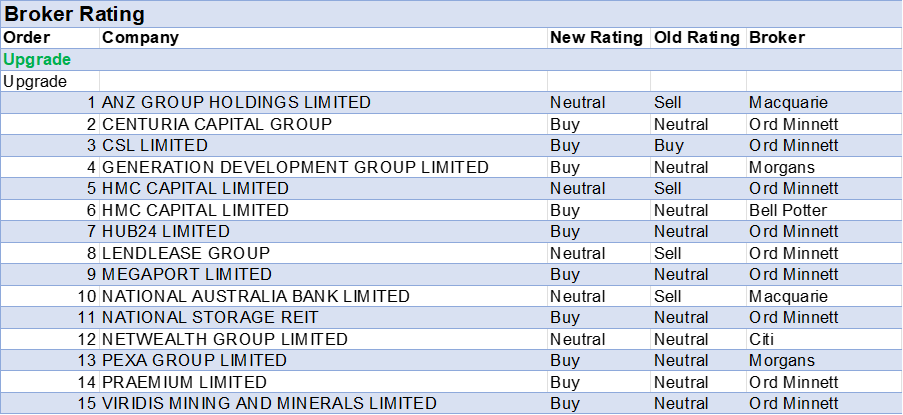The image size is (903, 415).
Task: Select the Sell rating in ANZ row
Action: pos(669,102)
